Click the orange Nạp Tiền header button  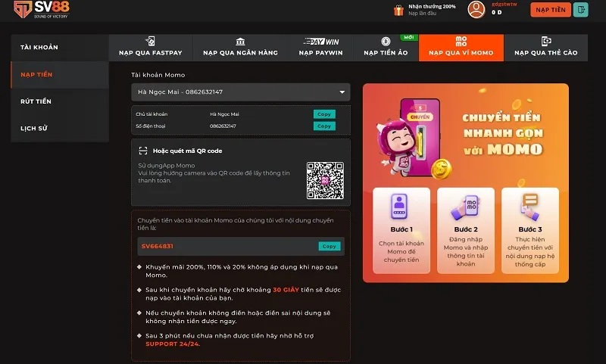coord(551,10)
